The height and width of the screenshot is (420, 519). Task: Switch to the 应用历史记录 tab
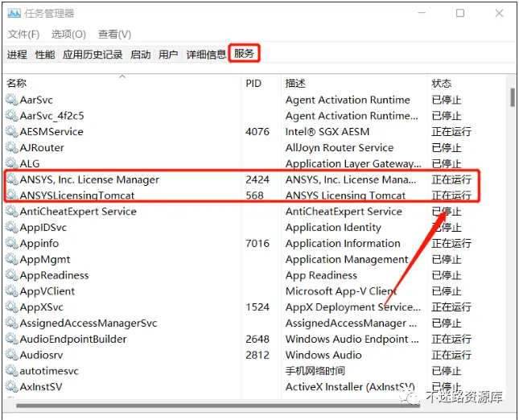pyautogui.click(x=93, y=54)
